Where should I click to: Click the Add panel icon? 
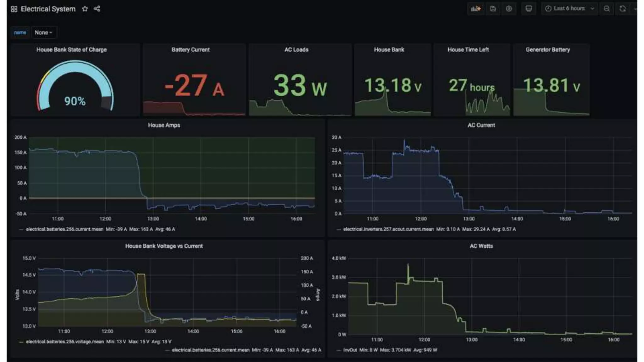tap(475, 9)
